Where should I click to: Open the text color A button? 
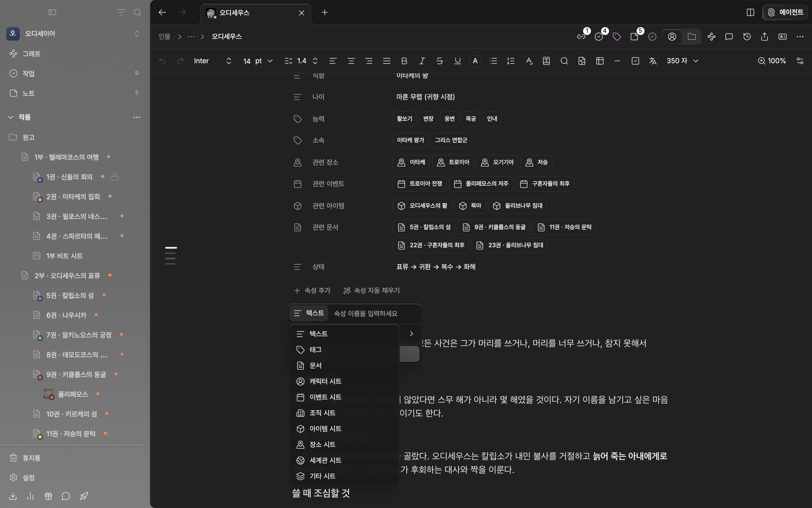click(475, 61)
